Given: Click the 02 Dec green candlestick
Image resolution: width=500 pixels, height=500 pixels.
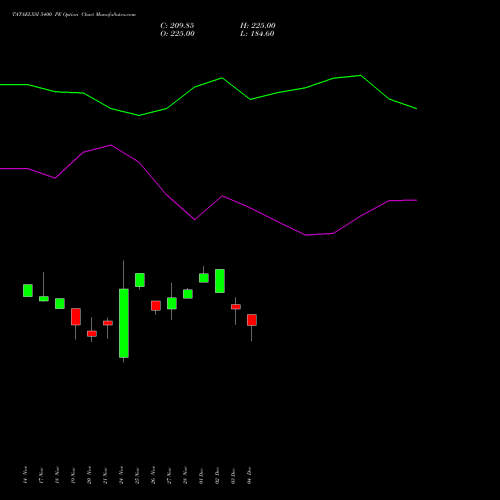Looking at the screenshot, I should pyautogui.click(x=220, y=281).
